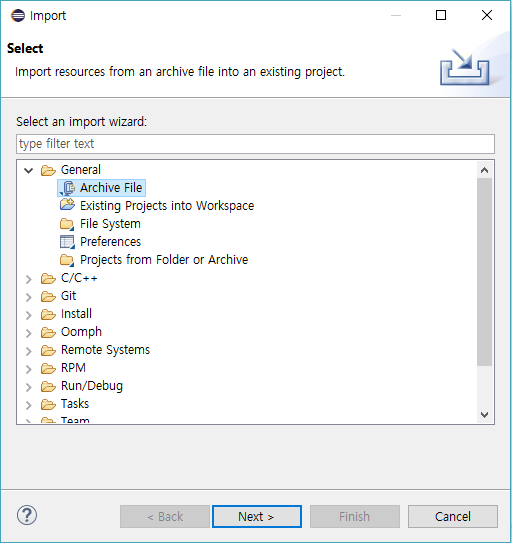Image resolution: width=512 pixels, height=543 pixels.
Task: Expand the Remote Systems category
Action: click(29, 351)
